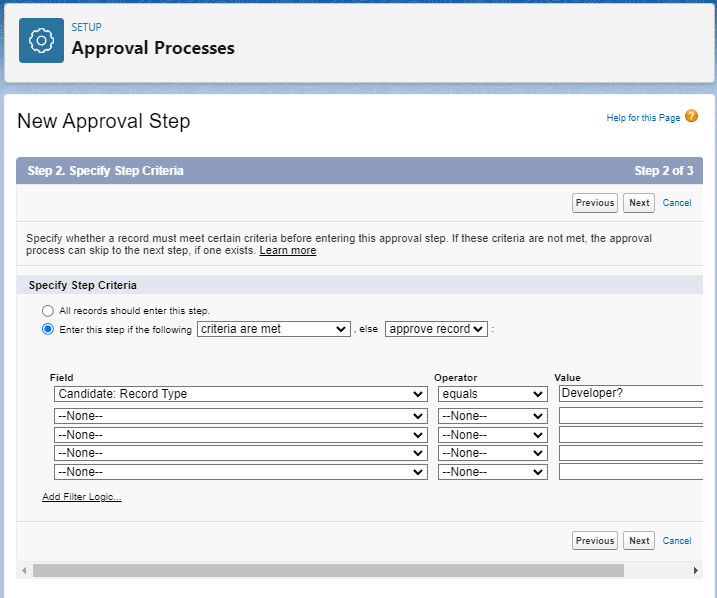Click second row Value input
This screenshot has width=717, height=598.
(x=631, y=416)
